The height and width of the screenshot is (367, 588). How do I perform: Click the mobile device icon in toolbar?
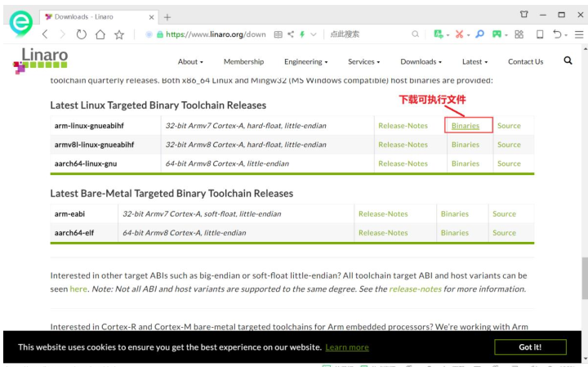(540, 34)
